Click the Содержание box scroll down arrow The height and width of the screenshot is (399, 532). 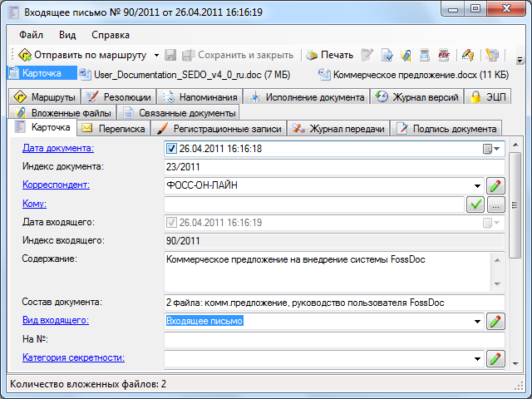[497, 283]
